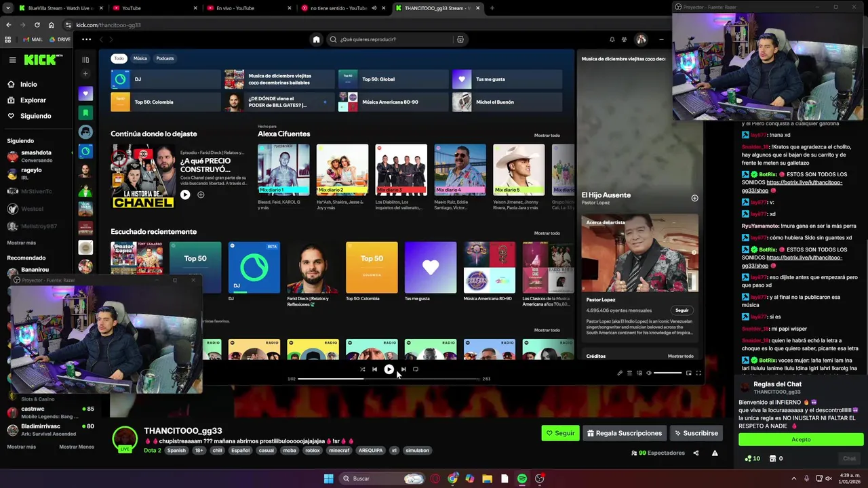The height and width of the screenshot is (488, 868).
Task: Open the Spotify queue icon
Action: (629, 373)
